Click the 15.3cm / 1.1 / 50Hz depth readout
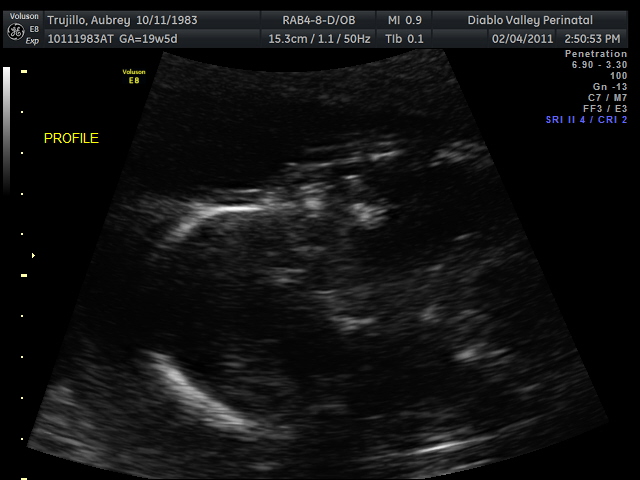The height and width of the screenshot is (480, 640). point(317,38)
